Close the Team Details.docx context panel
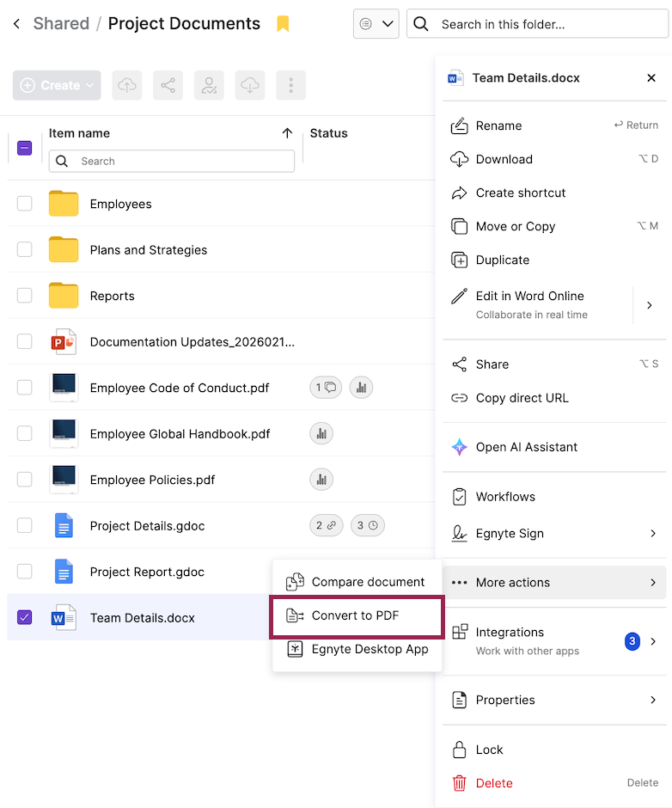 [x=651, y=78]
